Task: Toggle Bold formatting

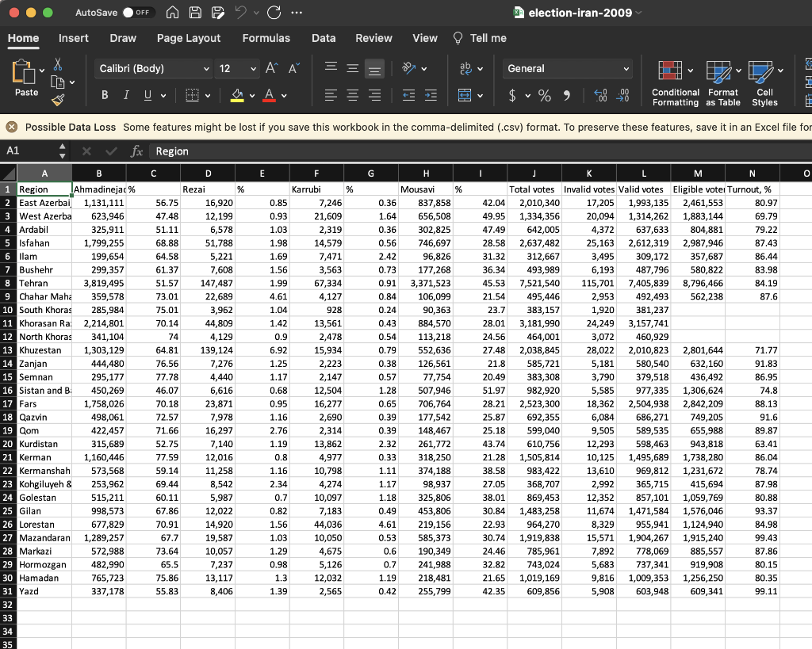Action: coord(105,96)
